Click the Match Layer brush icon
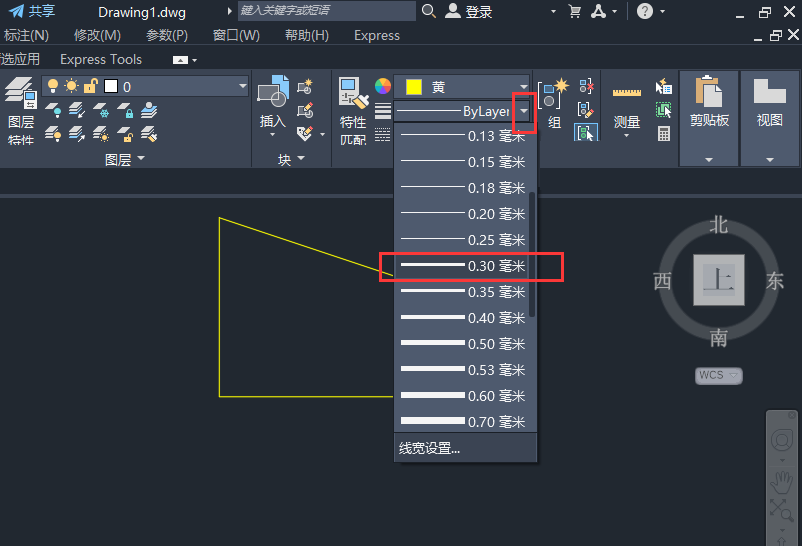 [149, 134]
